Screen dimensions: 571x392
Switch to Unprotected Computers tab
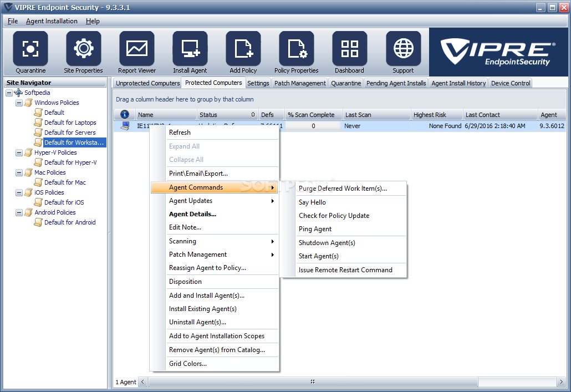tap(148, 83)
